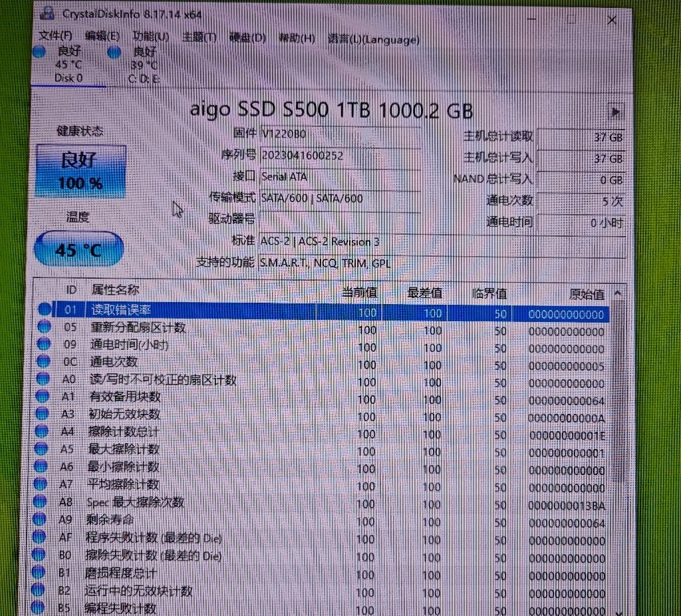This screenshot has width=681, height=616.
Task: Click the CrystalDiskInfo title bar icon
Action: [47, 13]
